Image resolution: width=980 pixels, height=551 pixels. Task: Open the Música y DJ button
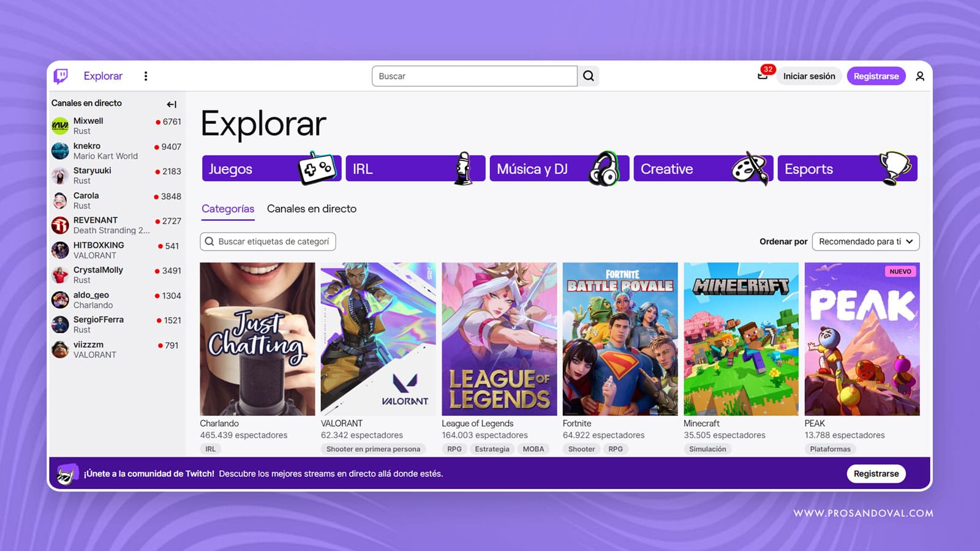click(x=559, y=168)
